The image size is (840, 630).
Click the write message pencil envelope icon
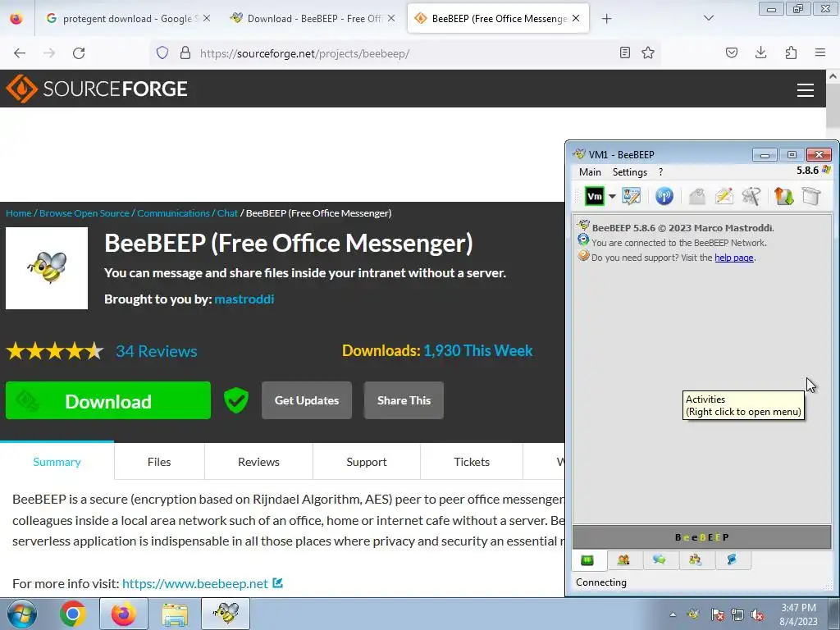coord(724,196)
